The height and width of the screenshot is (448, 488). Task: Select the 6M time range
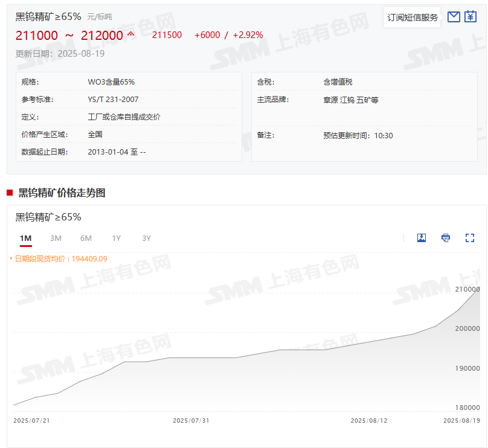tap(86, 238)
